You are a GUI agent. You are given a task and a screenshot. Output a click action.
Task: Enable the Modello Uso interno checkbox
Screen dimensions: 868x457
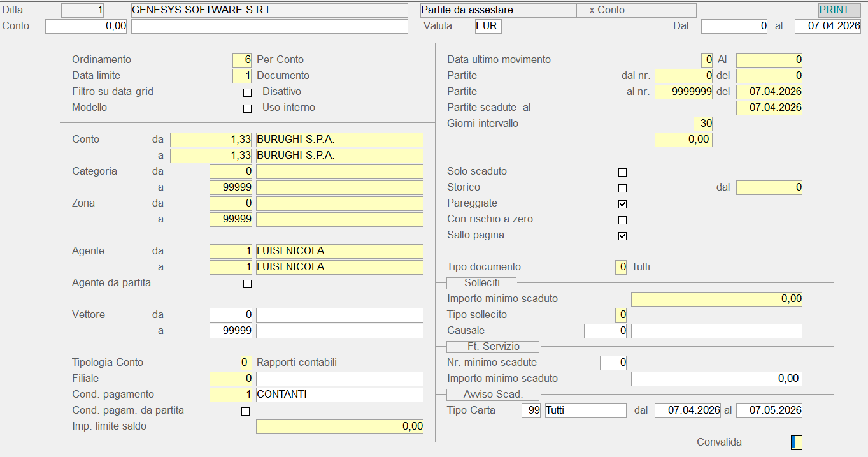click(x=247, y=108)
